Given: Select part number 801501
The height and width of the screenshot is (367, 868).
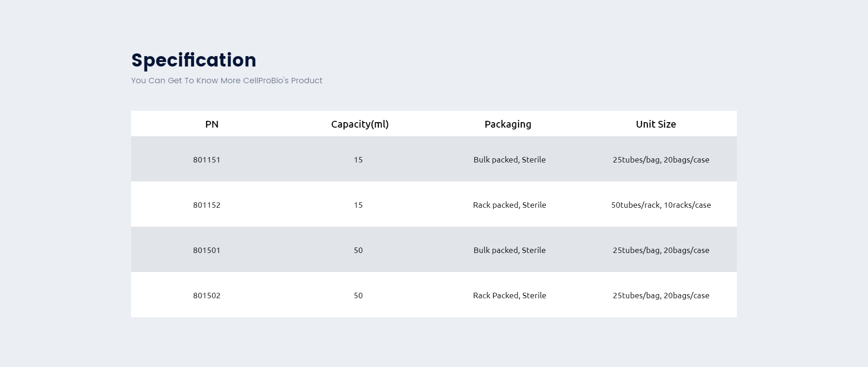Looking at the screenshot, I should (x=207, y=250).
